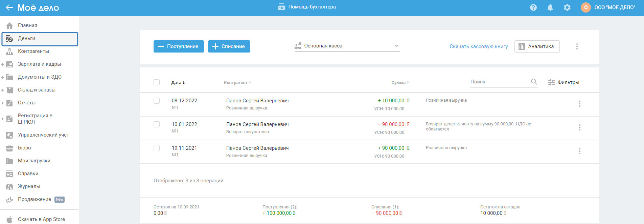
Task: Click the search magnifier icon
Action: (534, 82)
